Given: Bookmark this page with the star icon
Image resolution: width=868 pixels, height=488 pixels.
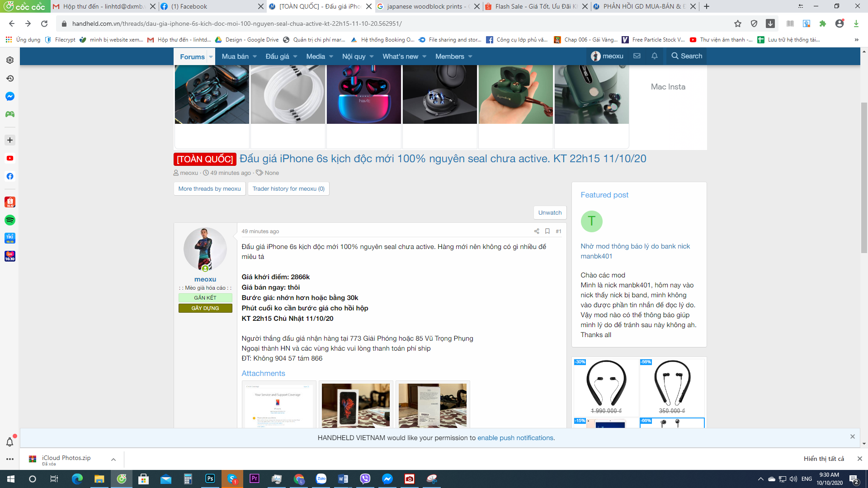Looking at the screenshot, I should coord(738,23).
